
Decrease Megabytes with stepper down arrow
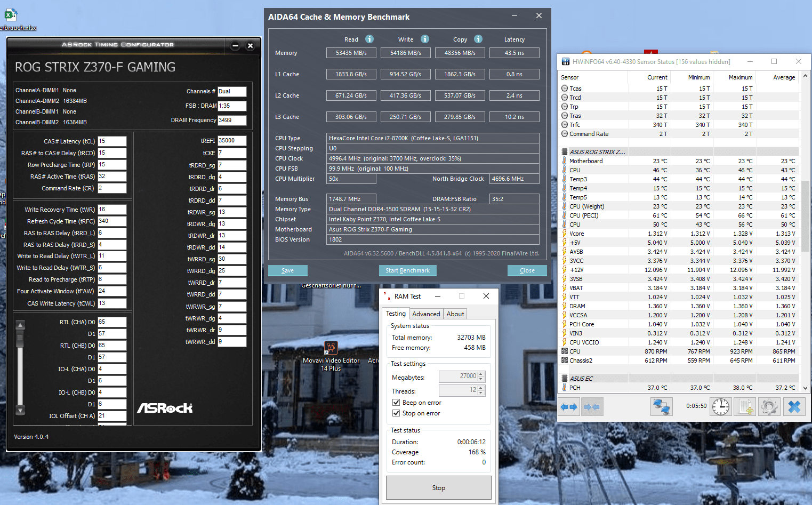[x=481, y=379]
